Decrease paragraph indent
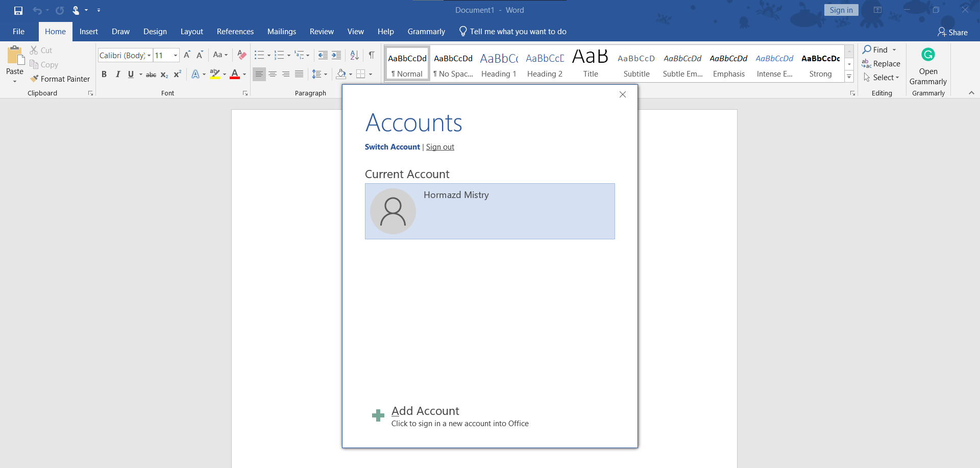This screenshot has width=980, height=468. pyautogui.click(x=323, y=55)
